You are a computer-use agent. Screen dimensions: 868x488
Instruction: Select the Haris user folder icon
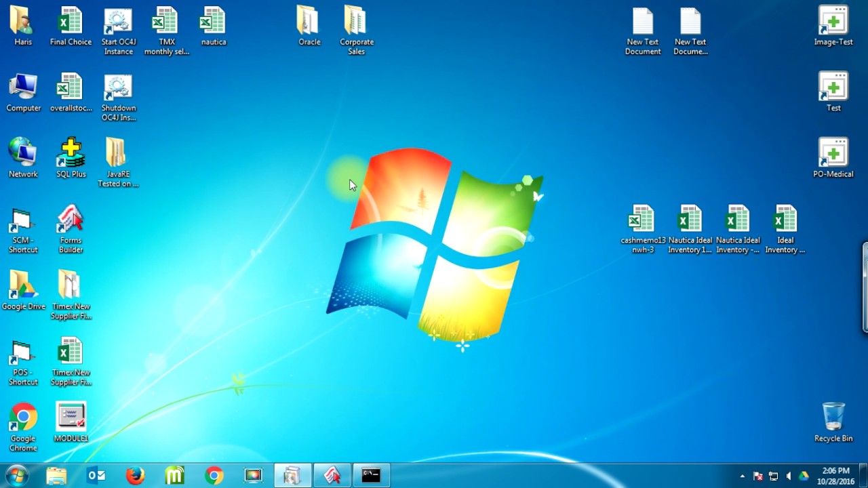tap(23, 26)
